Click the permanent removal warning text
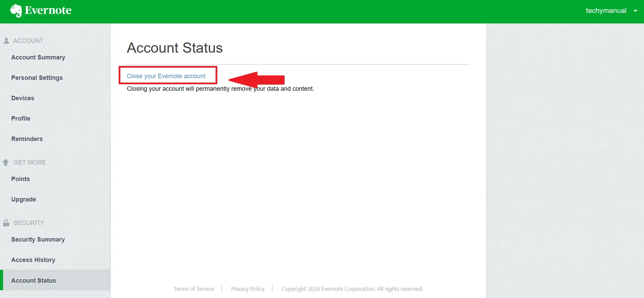Viewport: 644px width, 298px height. [x=220, y=89]
